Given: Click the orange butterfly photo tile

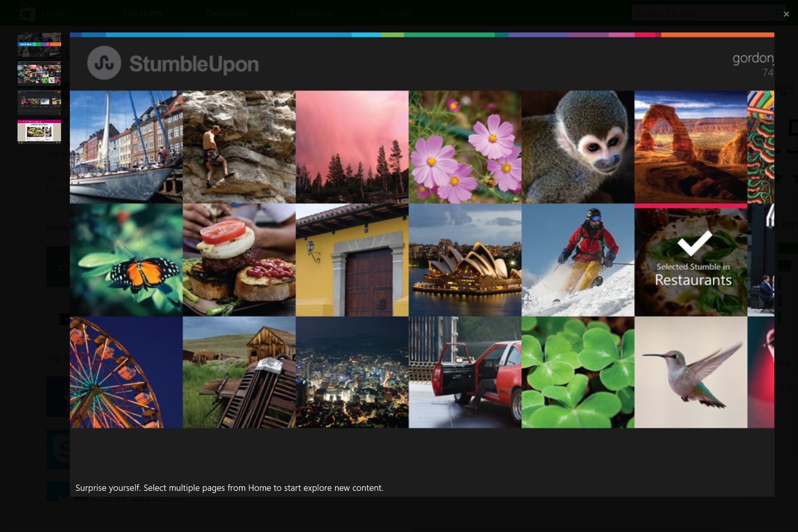Looking at the screenshot, I should (126, 260).
